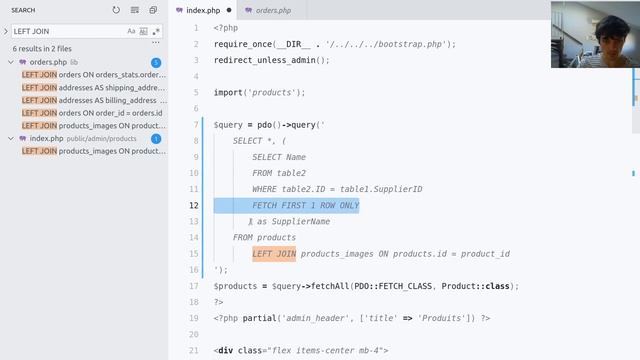Collapse all search results icon

click(x=153, y=10)
